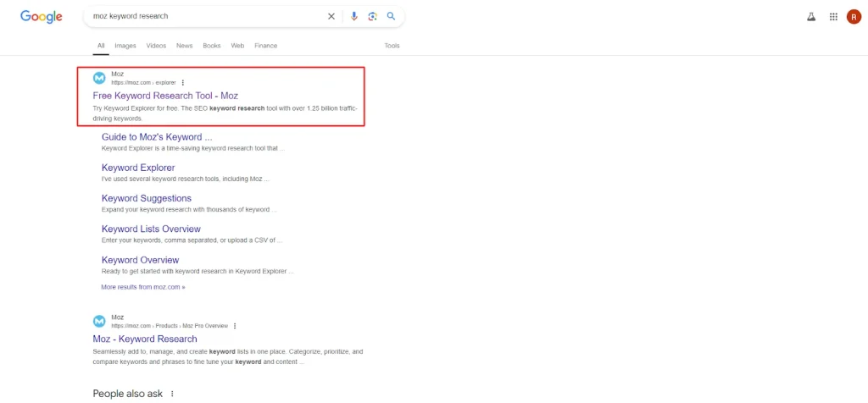
Task: Click Moz favicon of first result
Action: tap(99, 78)
